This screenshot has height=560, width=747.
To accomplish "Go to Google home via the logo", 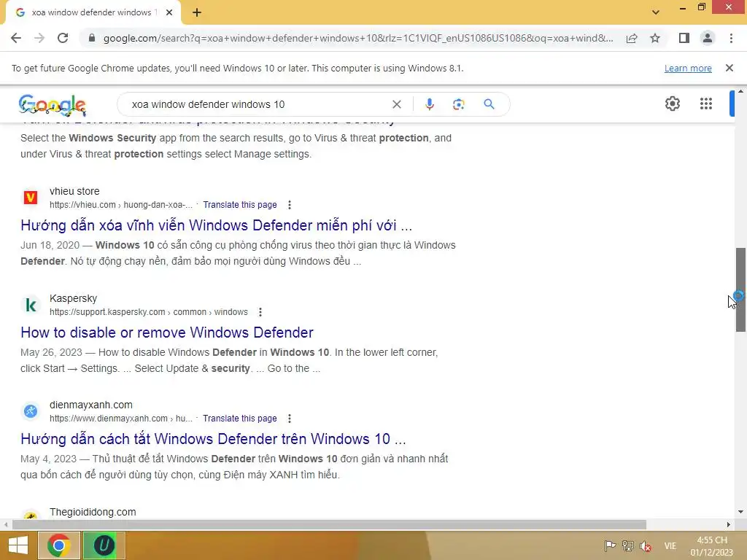I will (x=53, y=105).
